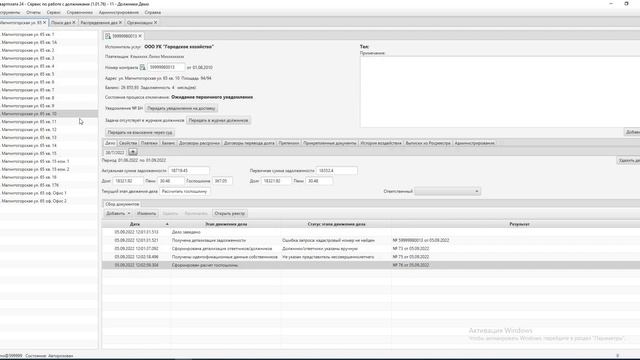Click Передать уведомление на доставку button
The image size is (640, 360).
coord(181,108)
